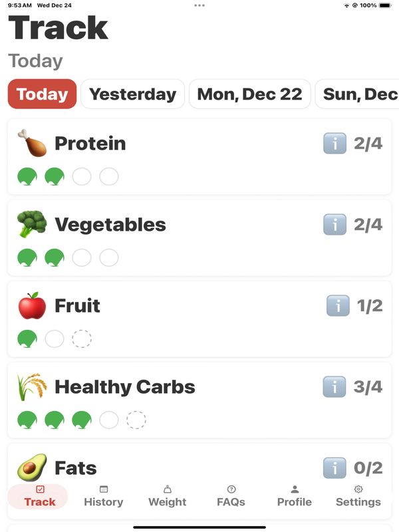Open the Settings tab

point(358,496)
